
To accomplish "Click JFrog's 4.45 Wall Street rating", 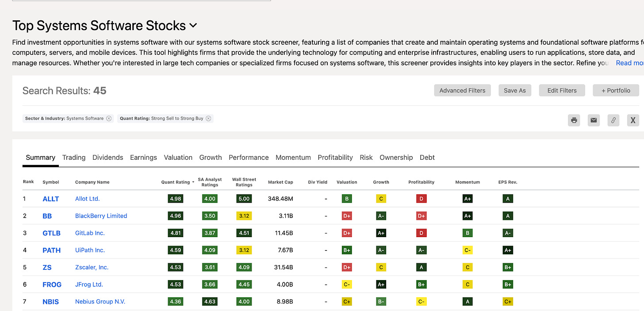I will tap(244, 284).
